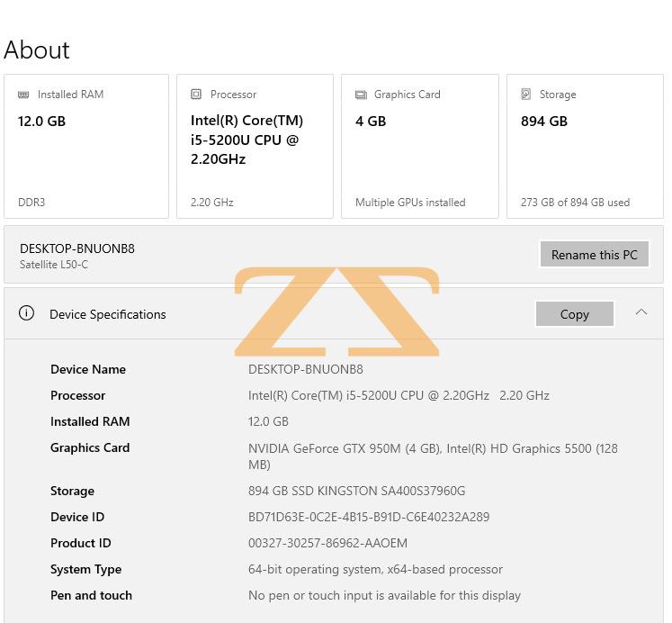The height and width of the screenshot is (623, 672).
Task: Click the 273 GB of 894 GB used text
Action: [575, 203]
